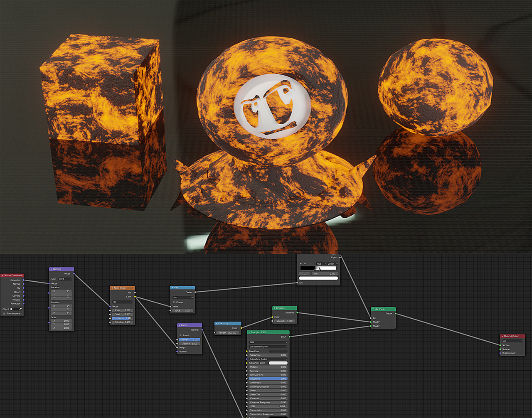
Task: Click the Add node Value output socket
Action: coord(195,293)
